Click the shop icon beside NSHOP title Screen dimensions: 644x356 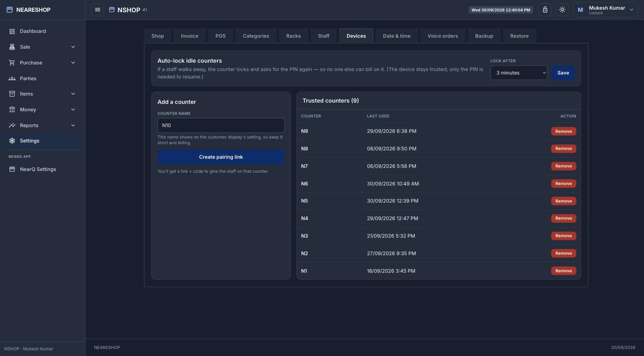coord(112,10)
